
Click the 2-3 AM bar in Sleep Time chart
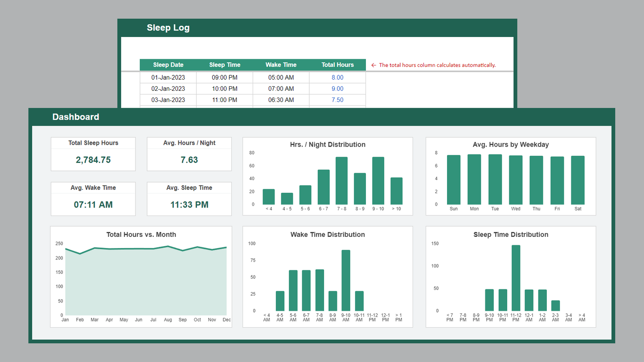[x=555, y=305]
